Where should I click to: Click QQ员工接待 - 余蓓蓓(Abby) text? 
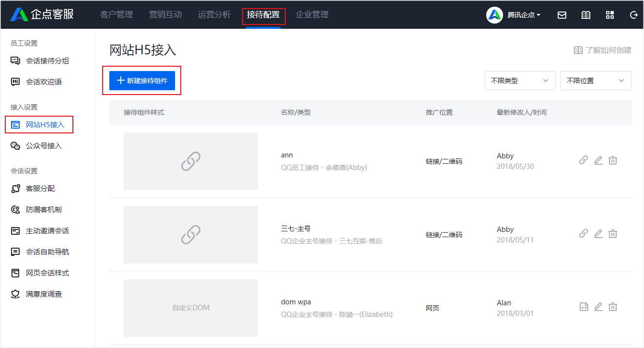(x=324, y=168)
